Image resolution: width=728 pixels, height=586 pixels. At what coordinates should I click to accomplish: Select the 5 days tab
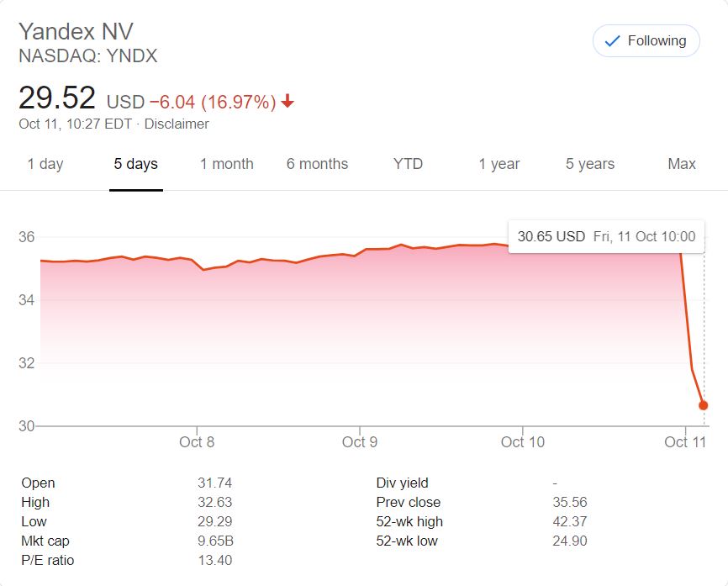[x=136, y=164]
